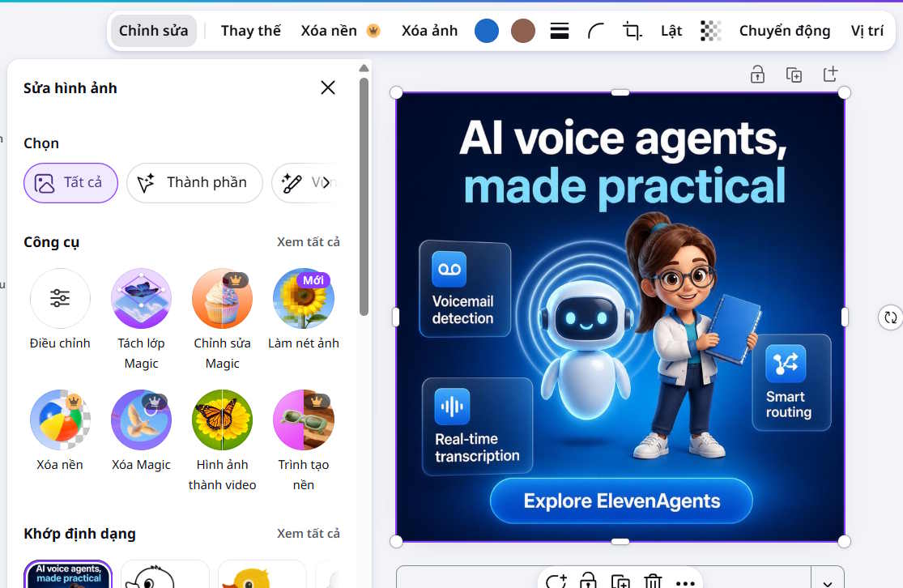Click Xóa nền in top toolbar

click(x=340, y=31)
